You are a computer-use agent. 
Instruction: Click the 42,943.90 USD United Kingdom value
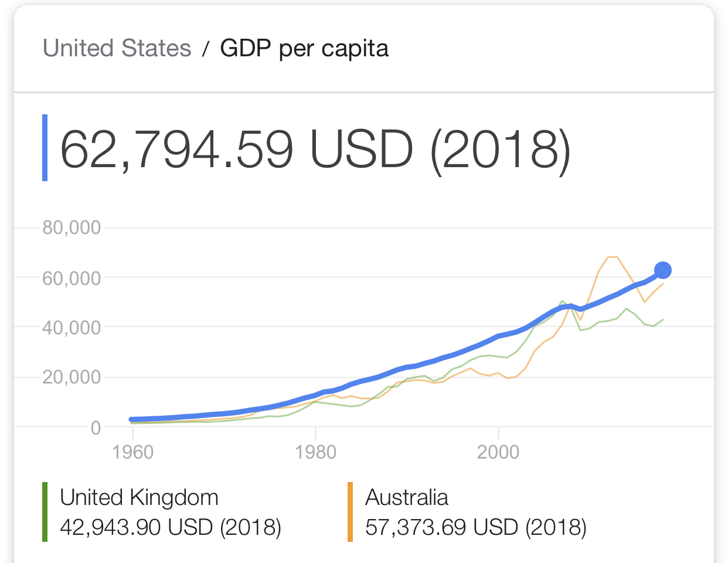pyautogui.click(x=171, y=527)
